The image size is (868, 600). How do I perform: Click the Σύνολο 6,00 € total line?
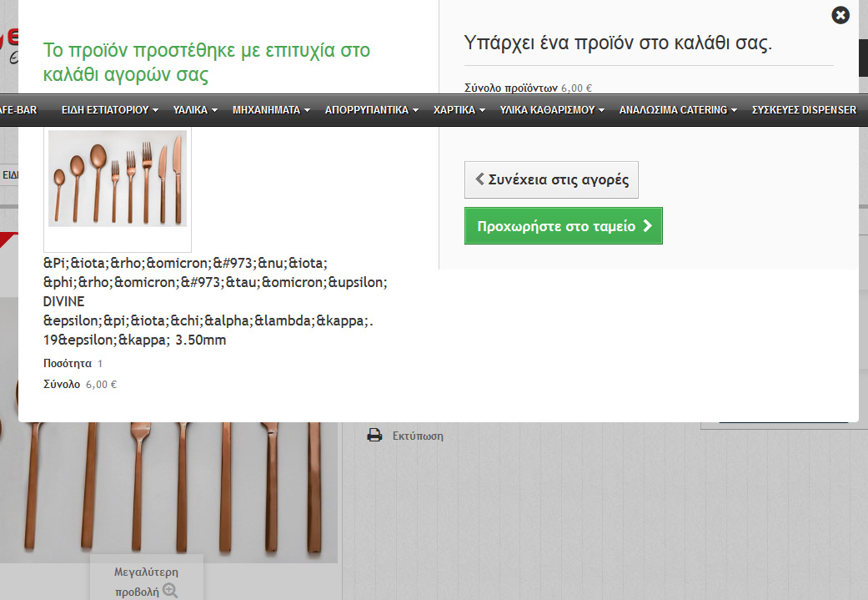pos(80,384)
